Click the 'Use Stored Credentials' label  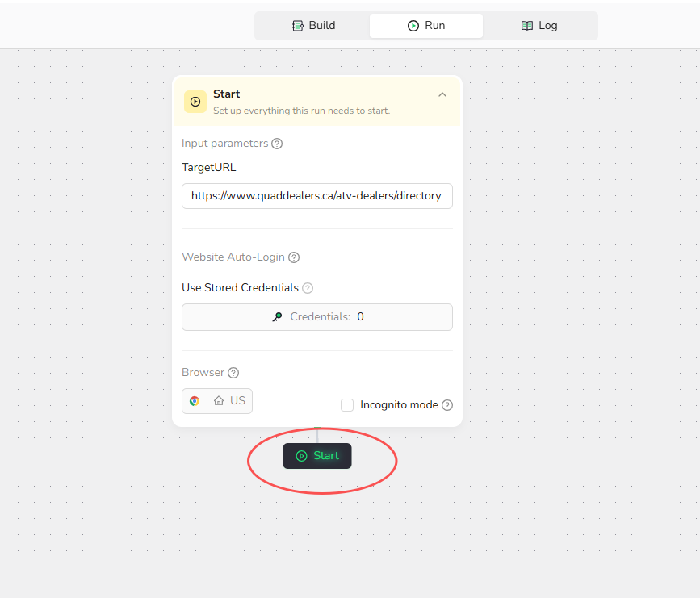point(240,288)
